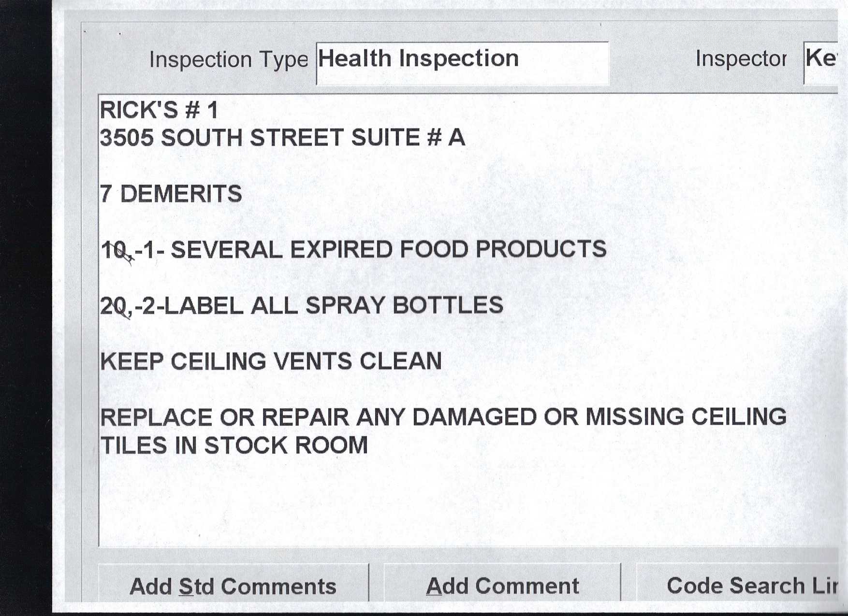Click the RICK'S # 1 line

pyautogui.click(x=159, y=110)
